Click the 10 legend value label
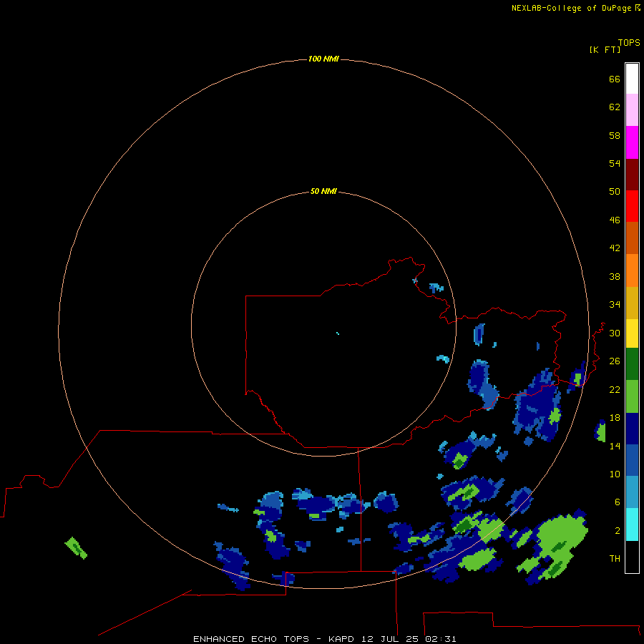The width and height of the screenshot is (644, 644). (x=615, y=474)
